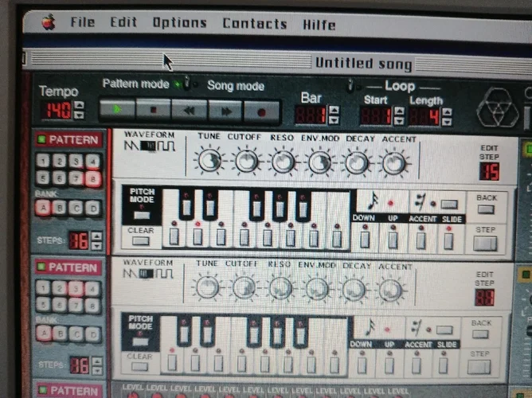The image size is (532, 398).
Task: Click SLIDE step button on first synth
Action: pos(448,241)
